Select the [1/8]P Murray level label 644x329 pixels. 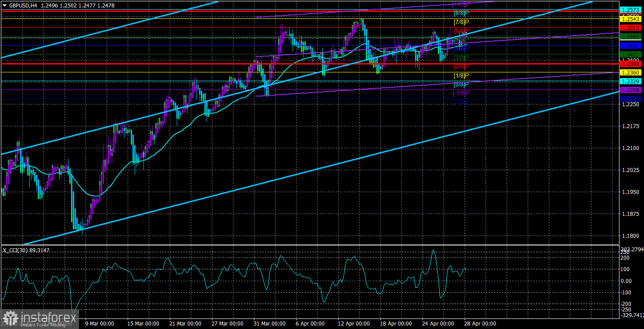pyautogui.click(x=461, y=75)
